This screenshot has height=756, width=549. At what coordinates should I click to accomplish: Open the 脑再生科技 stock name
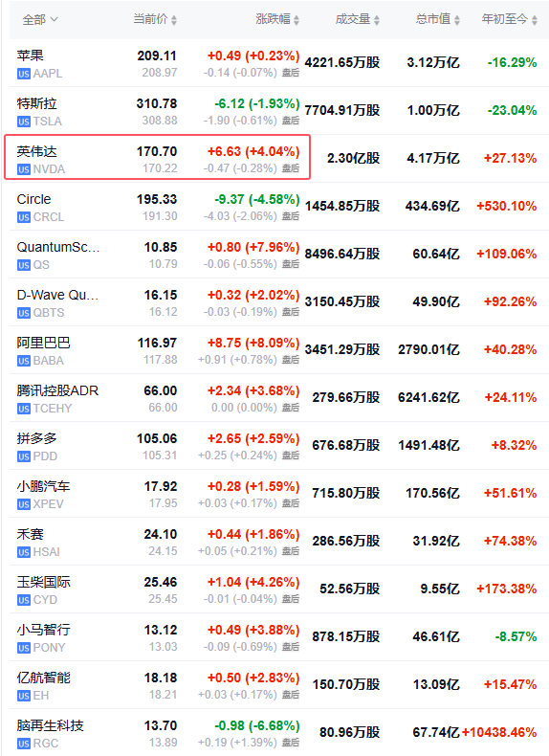(x=50, y=725)
